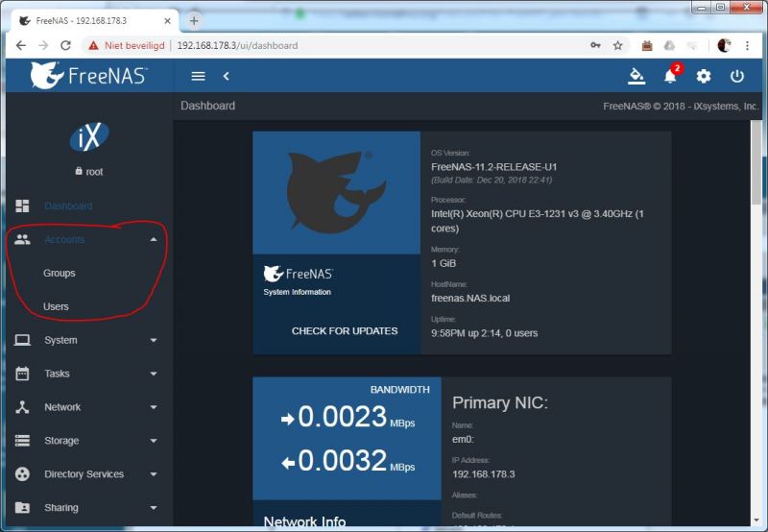
Task: Click the FreeNAS shark thumbnail in system card
Action: pos(337,192)
